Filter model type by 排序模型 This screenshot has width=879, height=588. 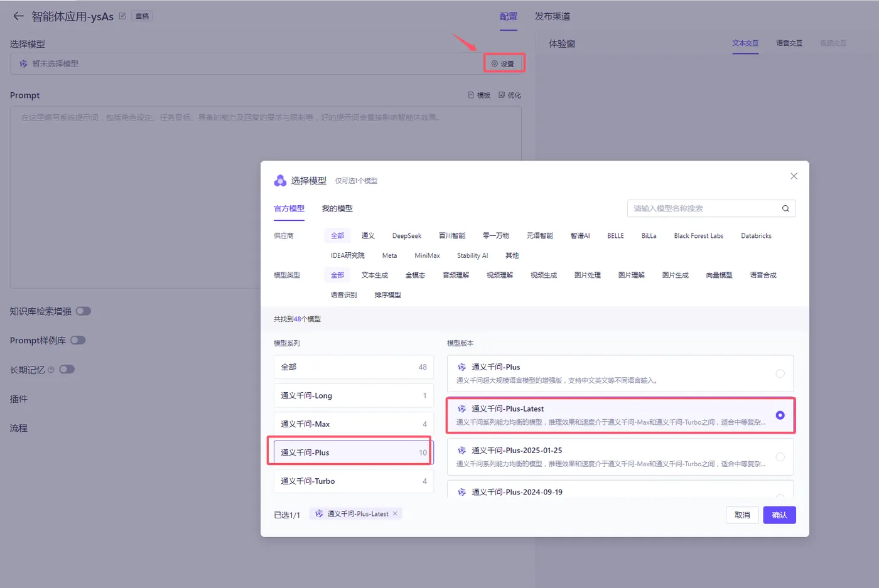point(388,295)
